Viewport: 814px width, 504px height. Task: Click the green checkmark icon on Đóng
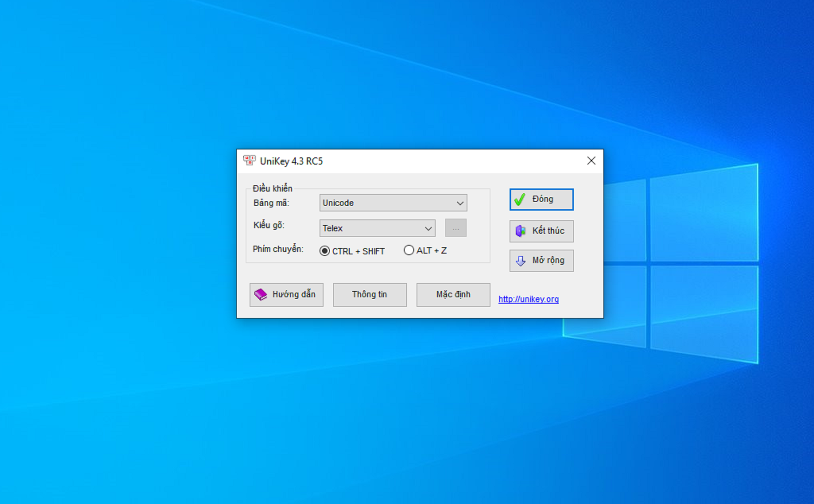click(519, 199)
